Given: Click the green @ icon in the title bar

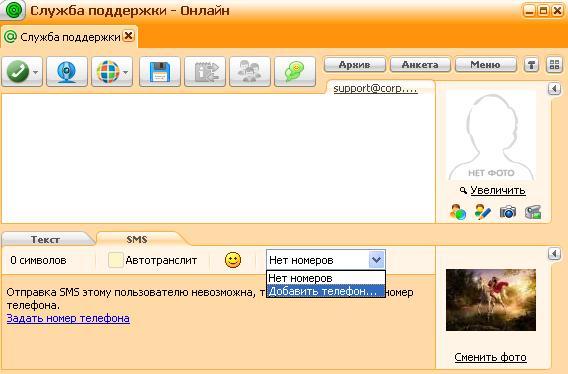Looking at the screenshot, I should (x=13, y=10).
